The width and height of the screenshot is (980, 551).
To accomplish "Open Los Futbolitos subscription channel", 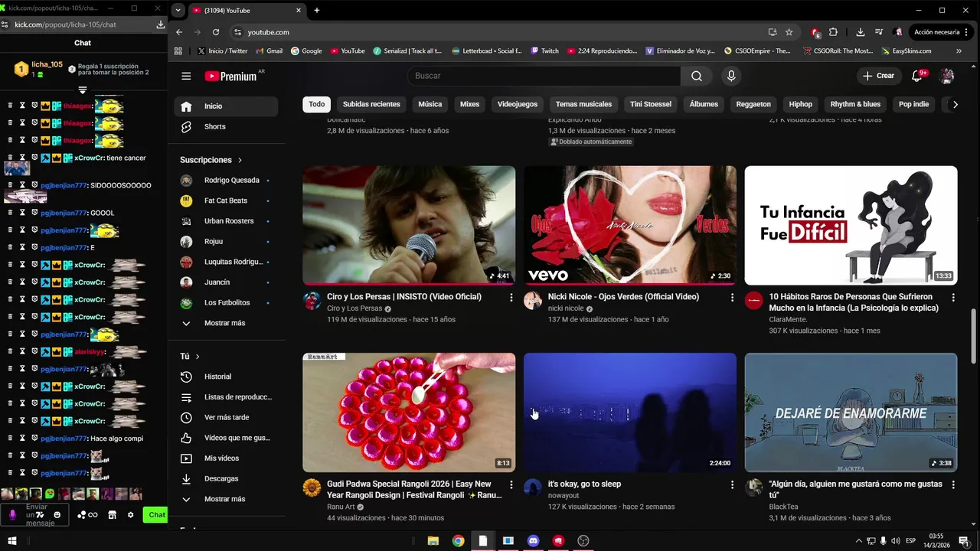I will (227, 303).
